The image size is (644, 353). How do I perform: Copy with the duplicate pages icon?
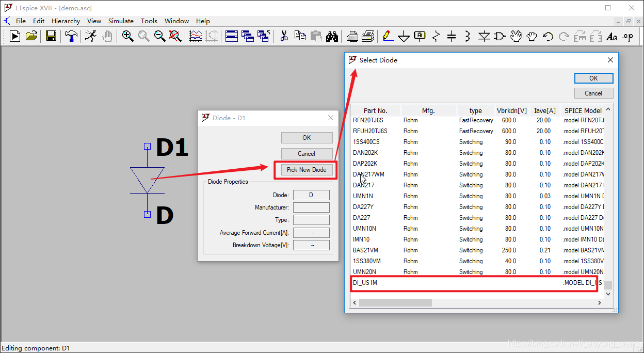(300, 36)
